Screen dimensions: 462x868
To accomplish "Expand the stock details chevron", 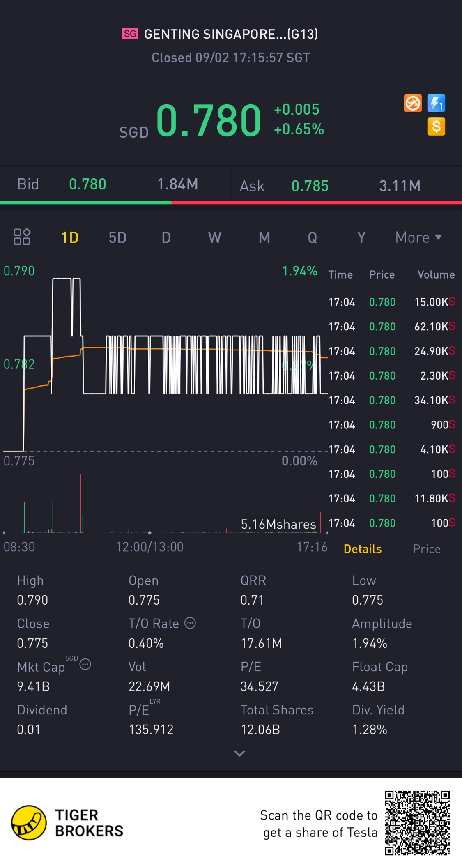I will point(239,753).
